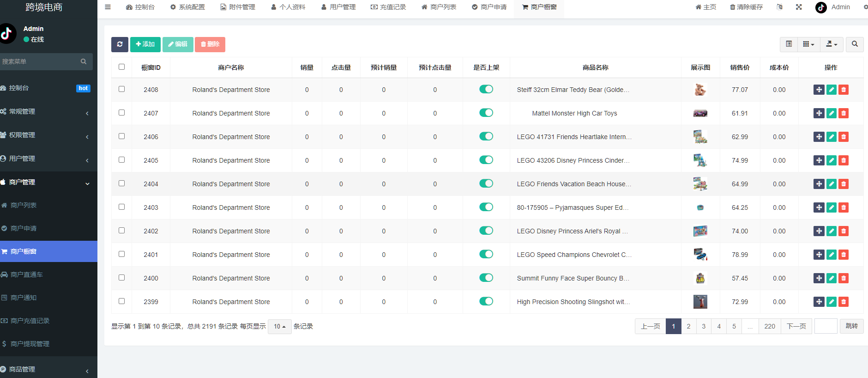Check the checkbox for row 2399
The image size is (868, 378).
(122, 301)
